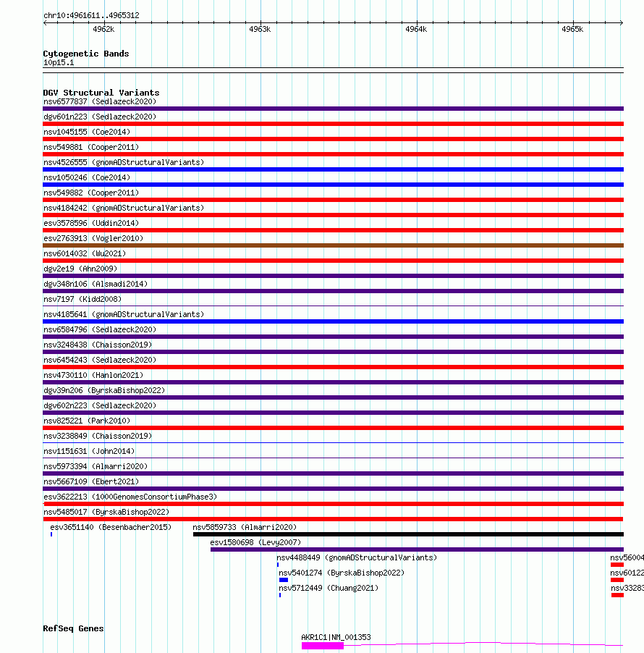Click the 4964k ruler tick label
Image resolution: width=644 pixels, height=653 pixels.
[x=416, y=29]
